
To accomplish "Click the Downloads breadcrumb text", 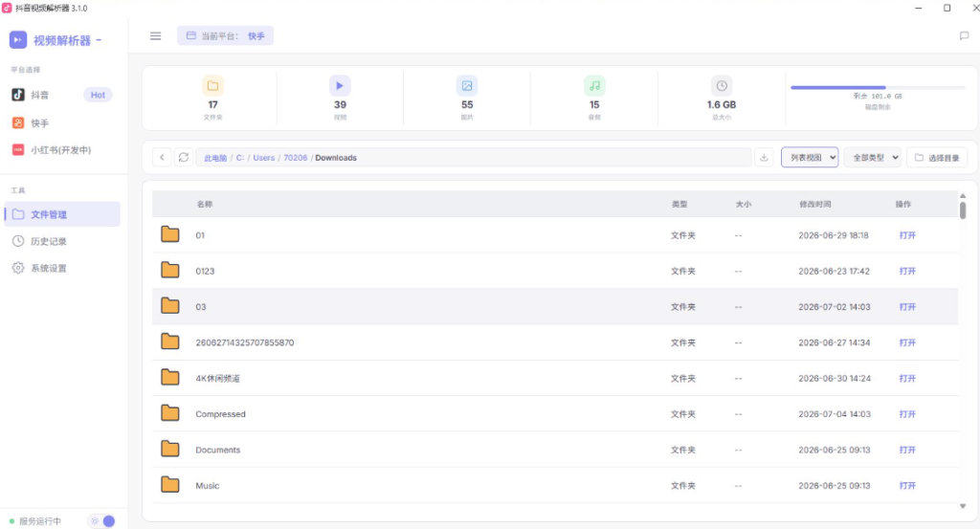I will tap(336, 158).
